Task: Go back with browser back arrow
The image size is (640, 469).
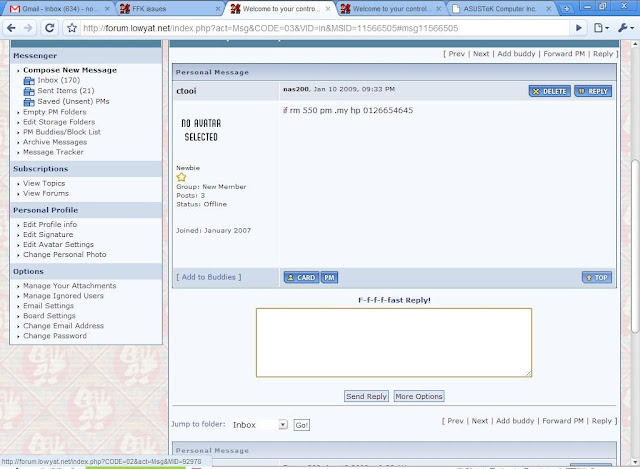Action: coord(11,28)
